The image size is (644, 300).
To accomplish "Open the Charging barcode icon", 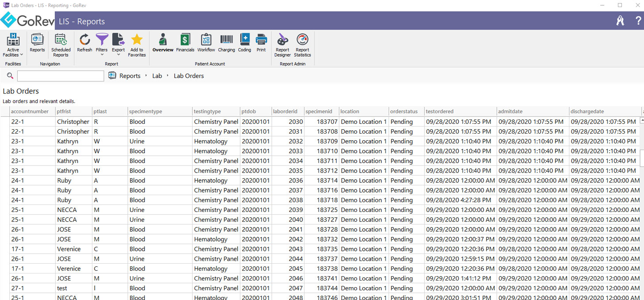I will coord(226,43).
